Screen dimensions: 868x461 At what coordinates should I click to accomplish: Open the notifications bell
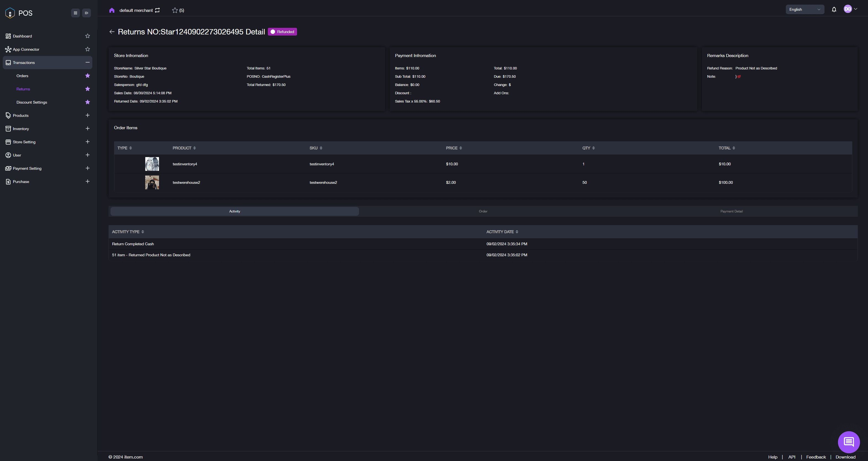click(x=834, y=9)
